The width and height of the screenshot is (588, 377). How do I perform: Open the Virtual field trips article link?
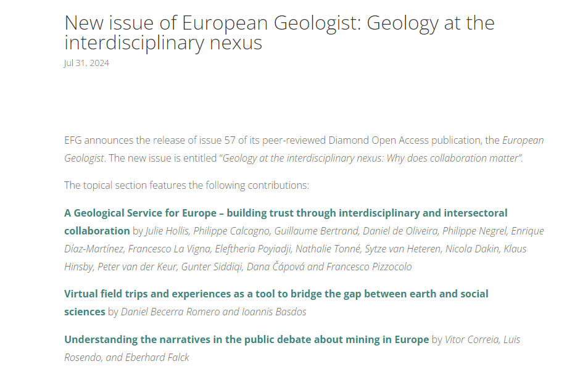click(276, 294)
